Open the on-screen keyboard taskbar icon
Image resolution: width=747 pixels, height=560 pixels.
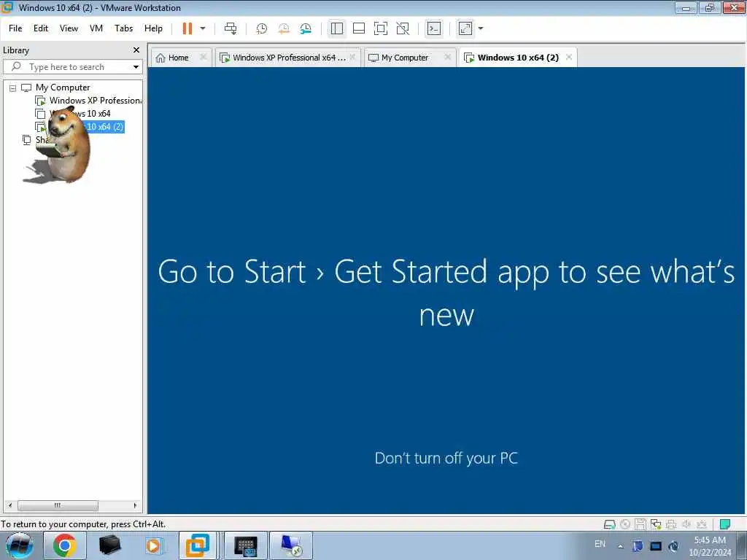(x=246, y=545)
